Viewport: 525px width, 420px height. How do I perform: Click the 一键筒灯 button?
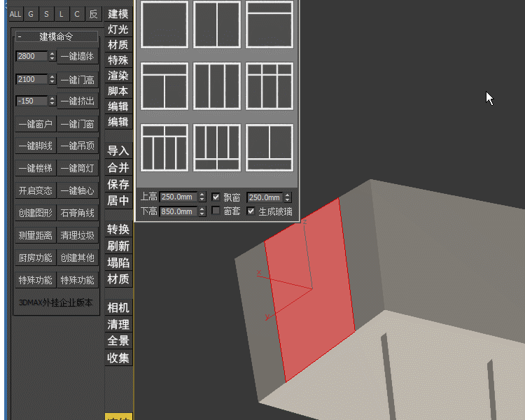(77, 168)
